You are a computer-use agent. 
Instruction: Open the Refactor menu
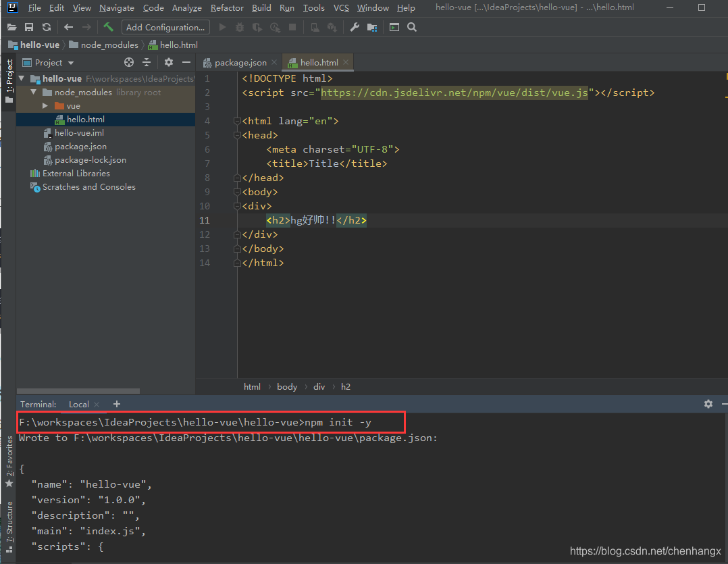(x=227, y=8)
